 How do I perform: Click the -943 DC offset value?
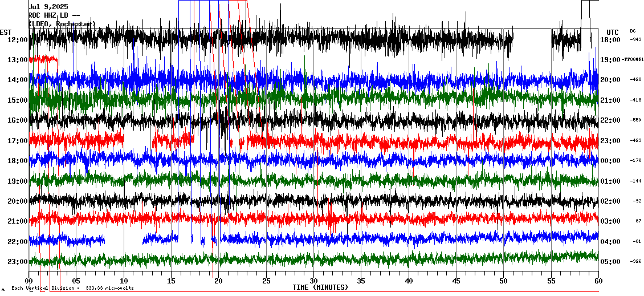coord(635,39)
